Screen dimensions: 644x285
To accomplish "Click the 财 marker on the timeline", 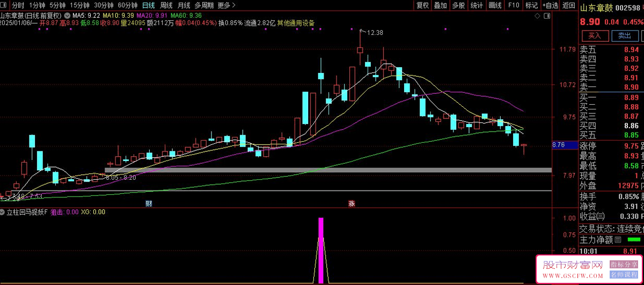I will pos(149,203).
